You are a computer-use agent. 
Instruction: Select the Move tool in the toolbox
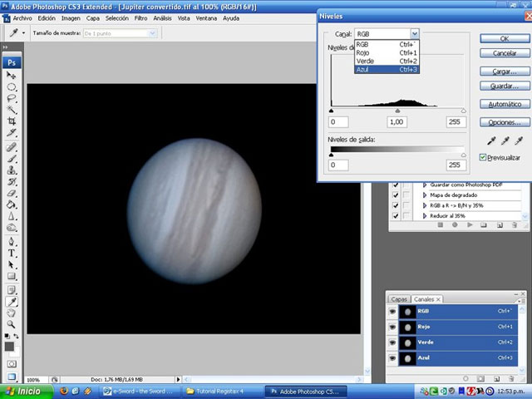(12, 75)
